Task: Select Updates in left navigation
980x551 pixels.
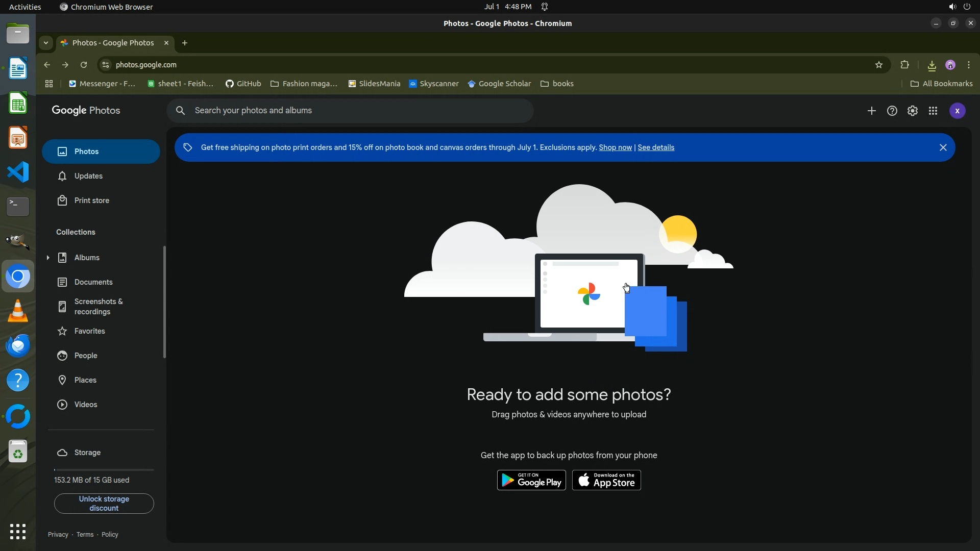Action: 88,176
